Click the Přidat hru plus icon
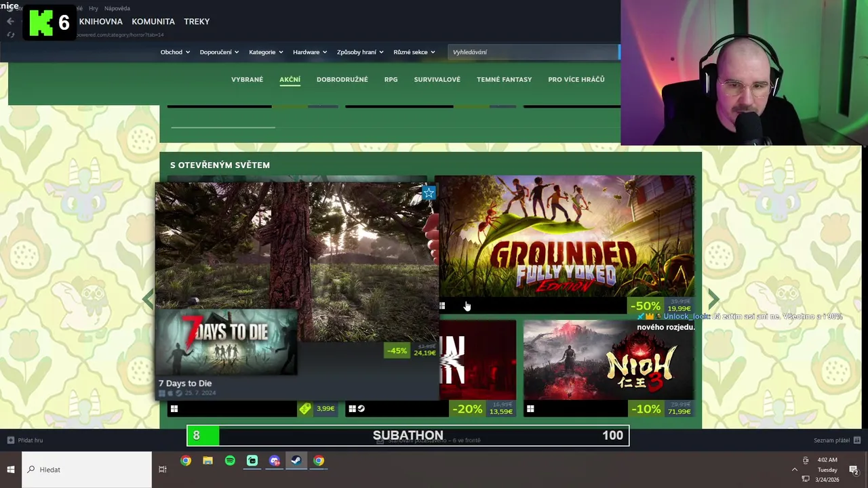 coord(10,441)
